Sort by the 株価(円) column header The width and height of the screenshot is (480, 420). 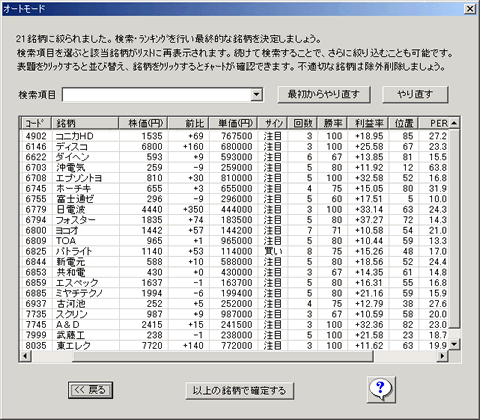[x=143, y=123]
